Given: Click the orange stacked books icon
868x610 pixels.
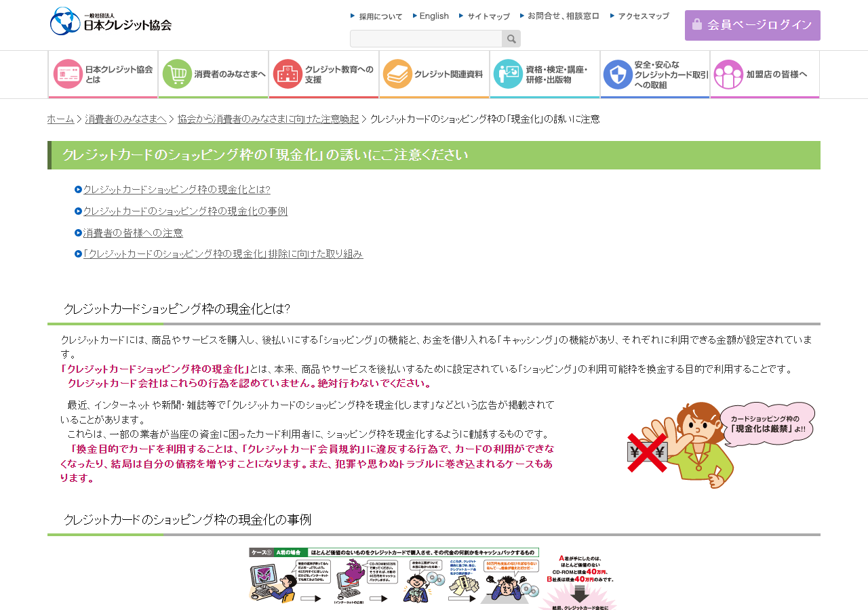Looking at the screenshot, I should (397, 74).
